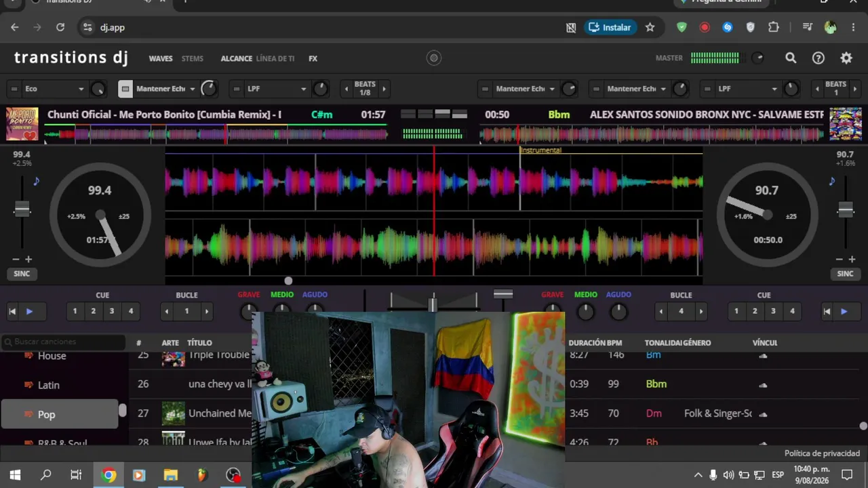Switch to the WAVES view

click(161, 59)
